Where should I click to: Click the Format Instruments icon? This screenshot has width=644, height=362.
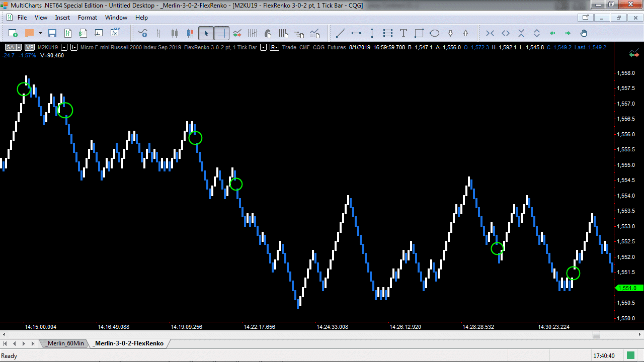(68, 33)
